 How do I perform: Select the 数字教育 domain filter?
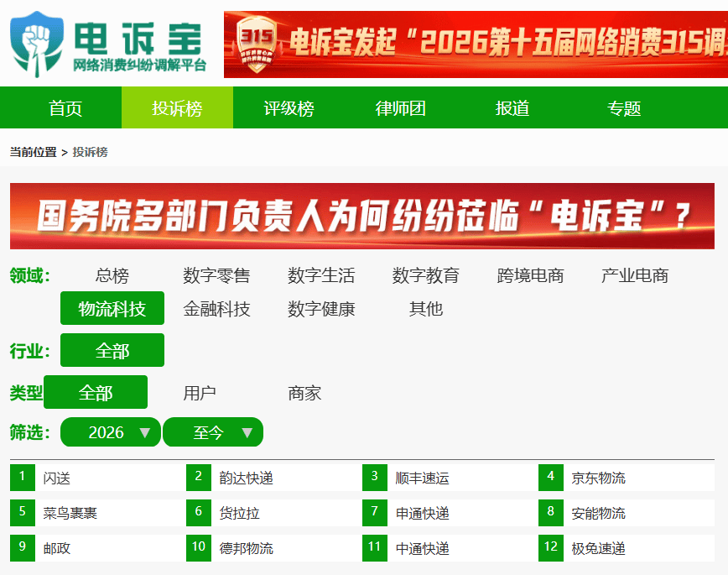tap(425, 275)
